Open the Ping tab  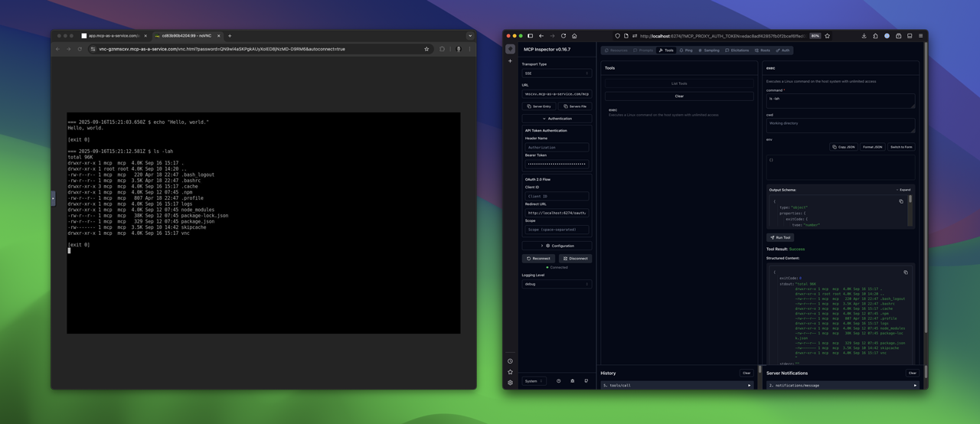click(686, 51)
